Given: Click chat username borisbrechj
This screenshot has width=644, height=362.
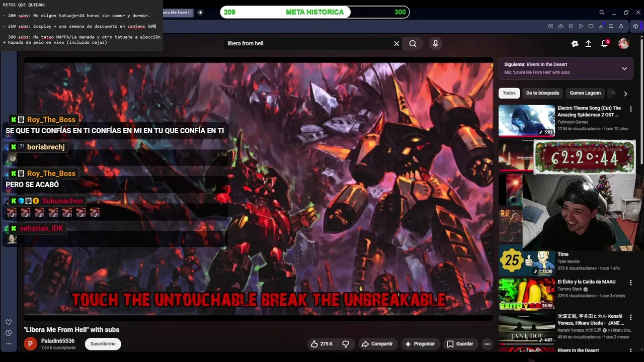Looking at the screenshot, I should pos(46,147).
